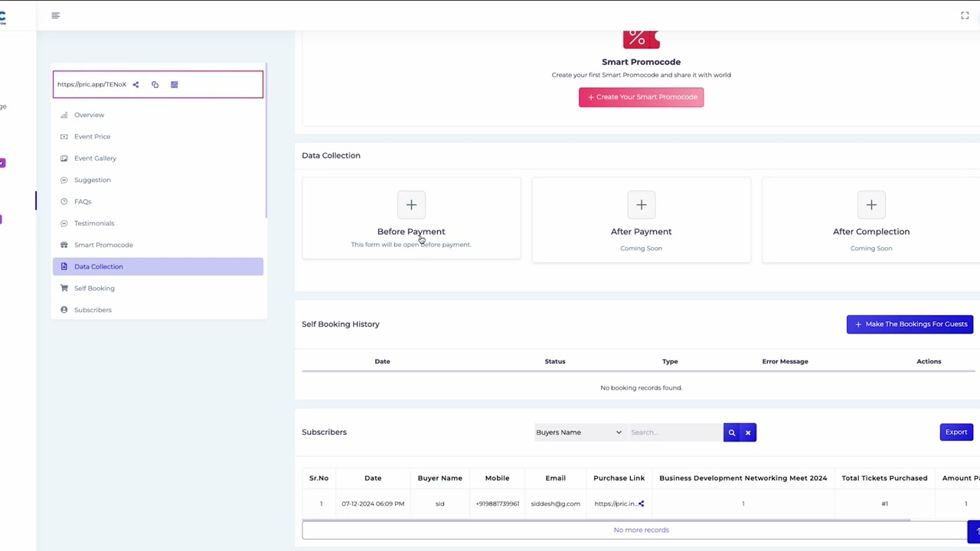This screenshot has width=980, height=551.
Task: Copy the pric.app event link
Action: tap(155, 85)
